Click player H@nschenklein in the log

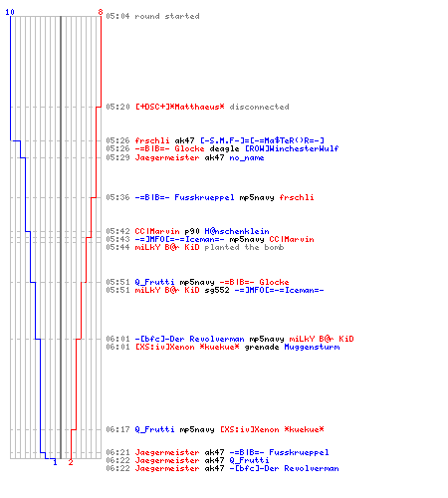pos(237,231)
